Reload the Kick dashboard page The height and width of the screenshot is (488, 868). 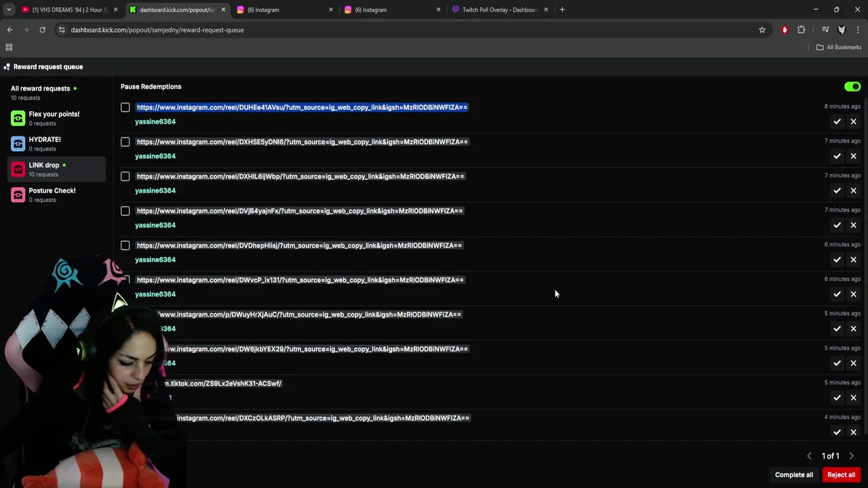pos(42,30)
